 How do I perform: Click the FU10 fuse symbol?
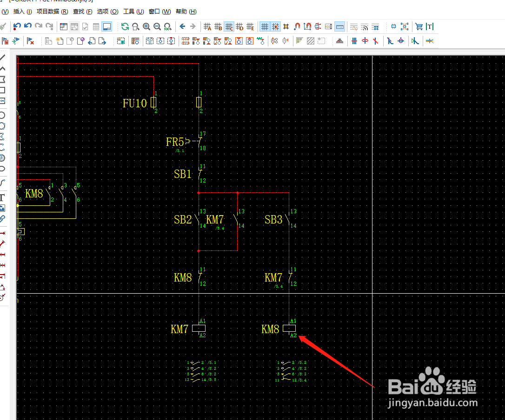(x=153, y=102)
